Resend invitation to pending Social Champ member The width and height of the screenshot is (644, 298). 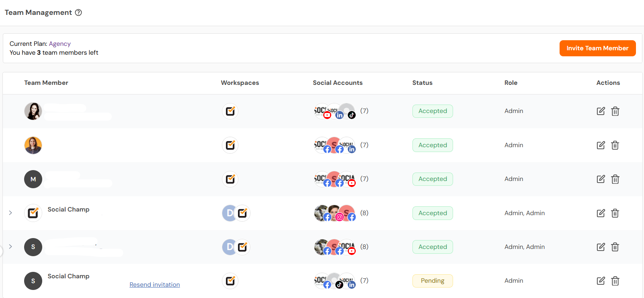point(155,285)
